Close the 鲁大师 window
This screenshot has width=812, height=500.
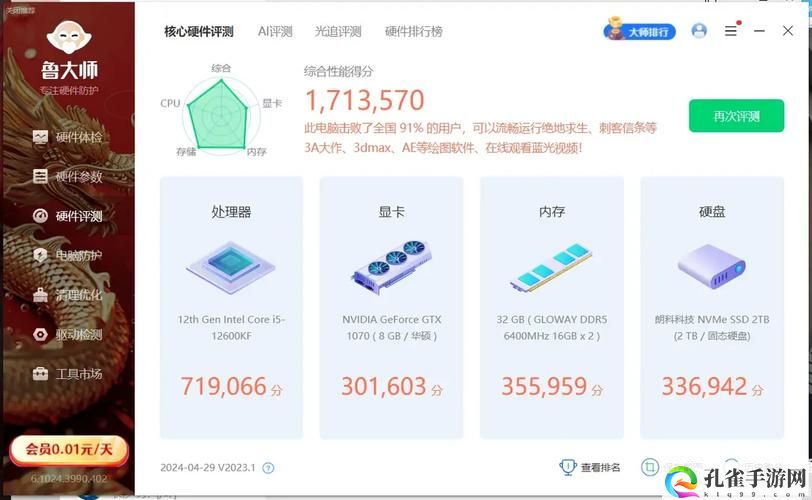[x=788, y=31]
